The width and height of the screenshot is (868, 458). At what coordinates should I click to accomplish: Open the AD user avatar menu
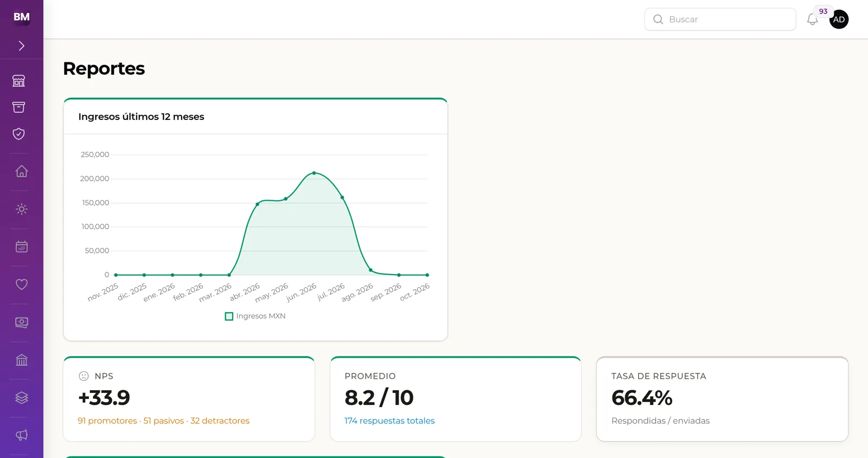click(x=839, y=20)
